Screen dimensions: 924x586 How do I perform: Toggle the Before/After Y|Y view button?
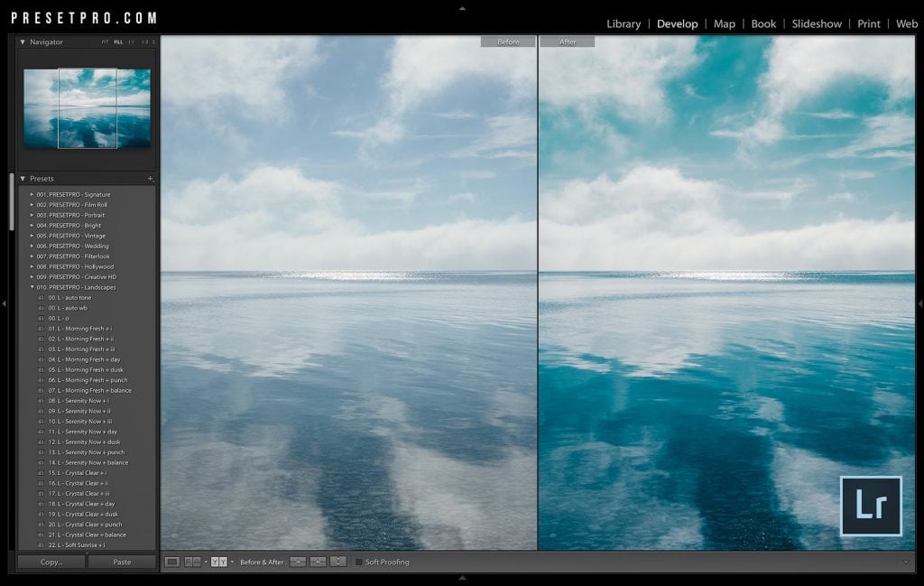pos(218,562)
